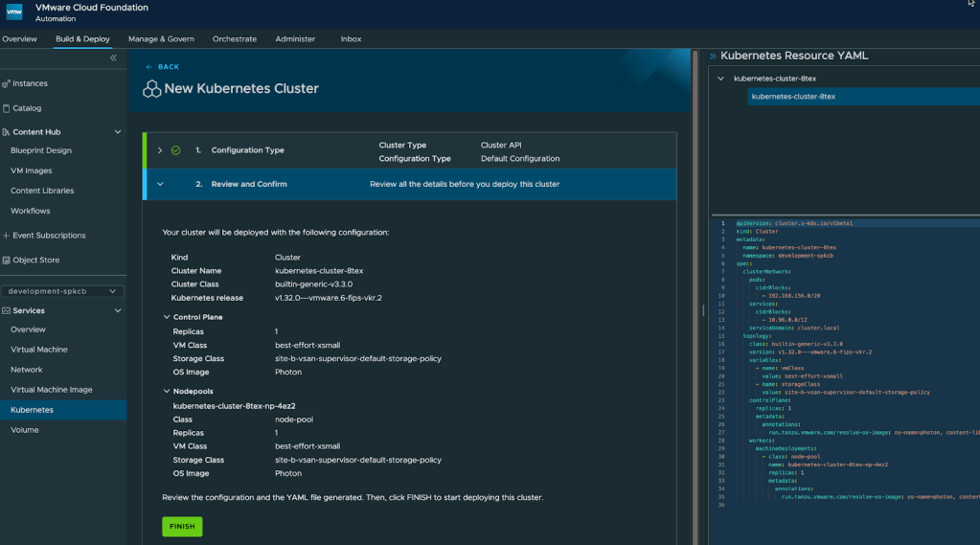Collapse the Content Hub section chevron
Screen dimensions: 980x545
pos(118,132)
